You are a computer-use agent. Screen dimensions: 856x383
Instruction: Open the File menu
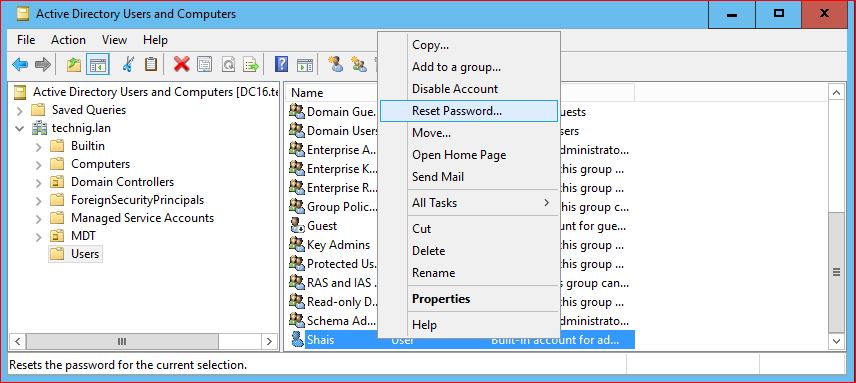click(26, 40)
